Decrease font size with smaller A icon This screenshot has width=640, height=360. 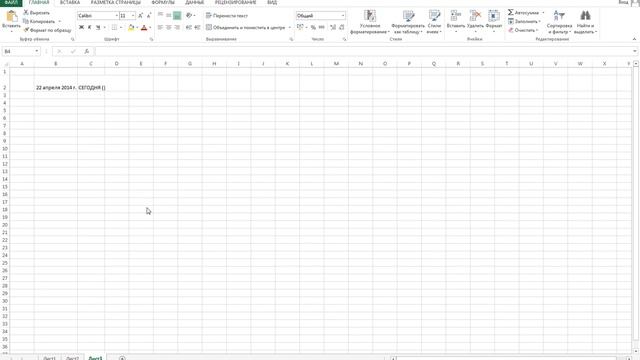click(x=149, y=16)
